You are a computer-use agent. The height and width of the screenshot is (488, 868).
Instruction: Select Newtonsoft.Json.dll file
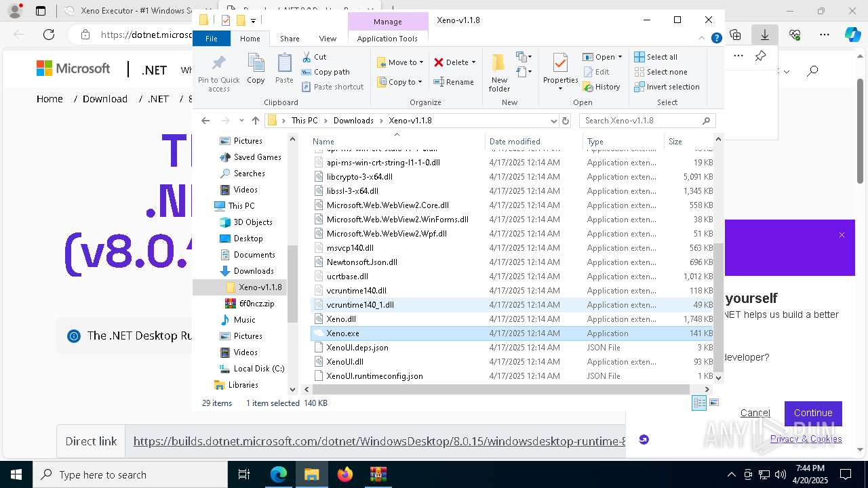pos(512,262)
